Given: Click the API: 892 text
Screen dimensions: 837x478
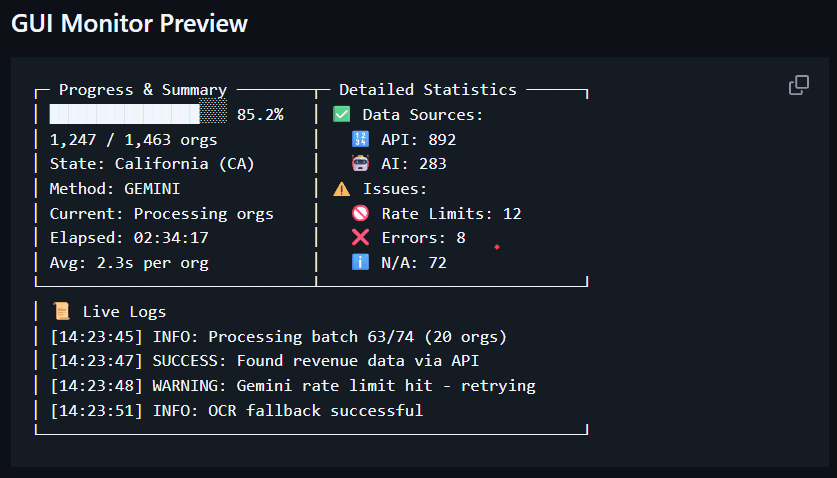Looking at the screenshot, I should (x=418, y=140).
